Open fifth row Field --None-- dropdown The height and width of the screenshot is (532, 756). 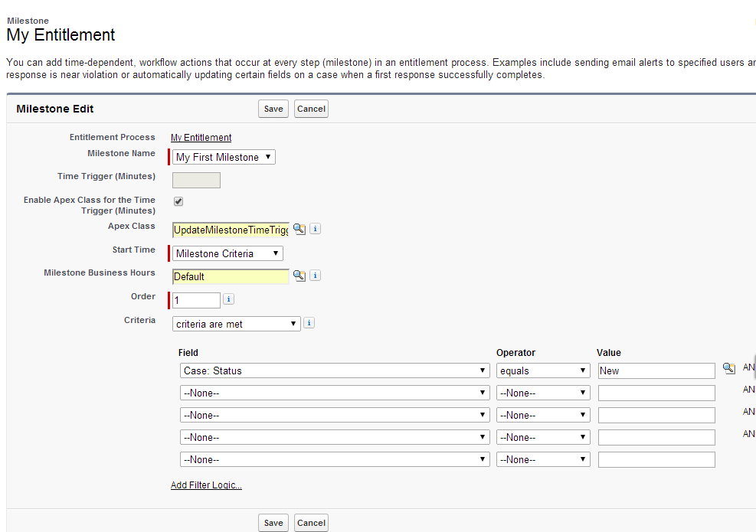(335, 459)
